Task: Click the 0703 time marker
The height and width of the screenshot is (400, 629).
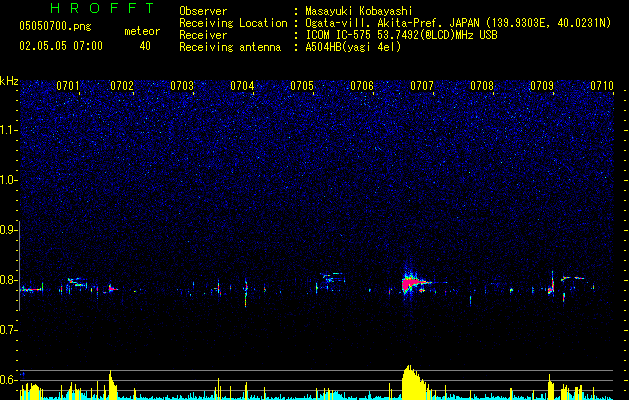Action: [182, 86]
